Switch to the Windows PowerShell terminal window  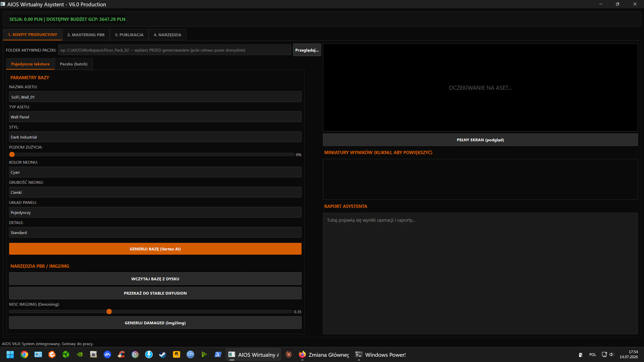(380, 354)
